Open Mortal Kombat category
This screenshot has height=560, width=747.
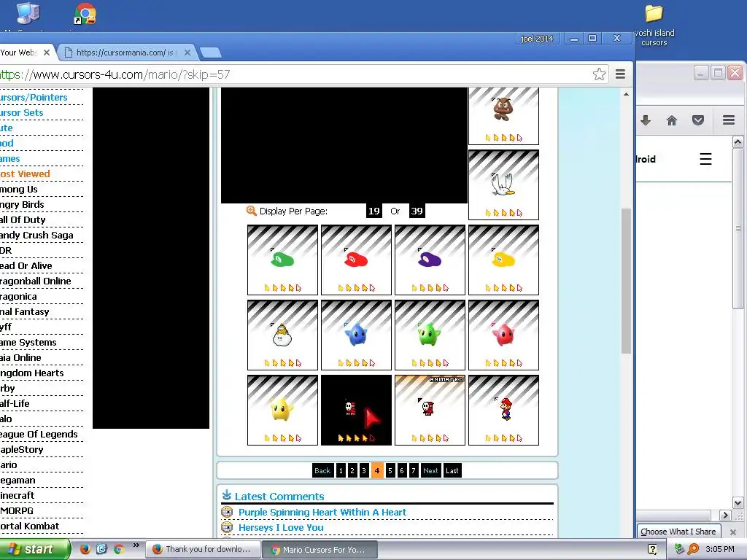[29, 526]
